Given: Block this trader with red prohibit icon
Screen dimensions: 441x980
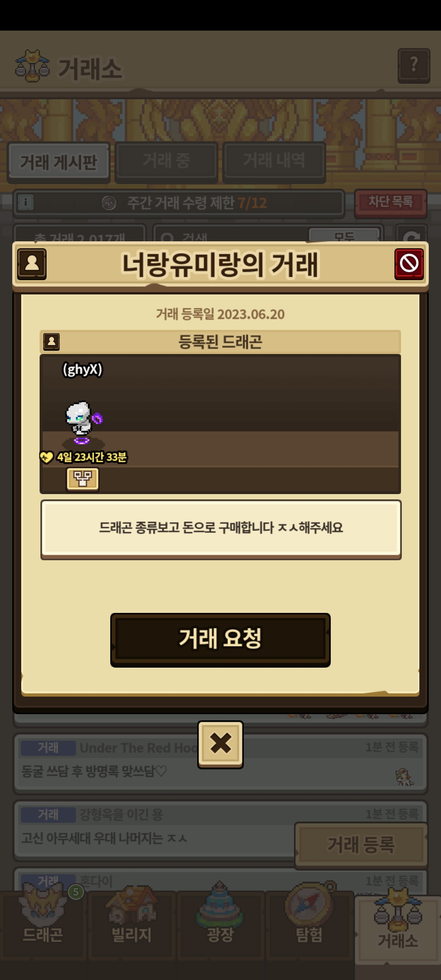Looking at the screenshot, I should [409, 264].
